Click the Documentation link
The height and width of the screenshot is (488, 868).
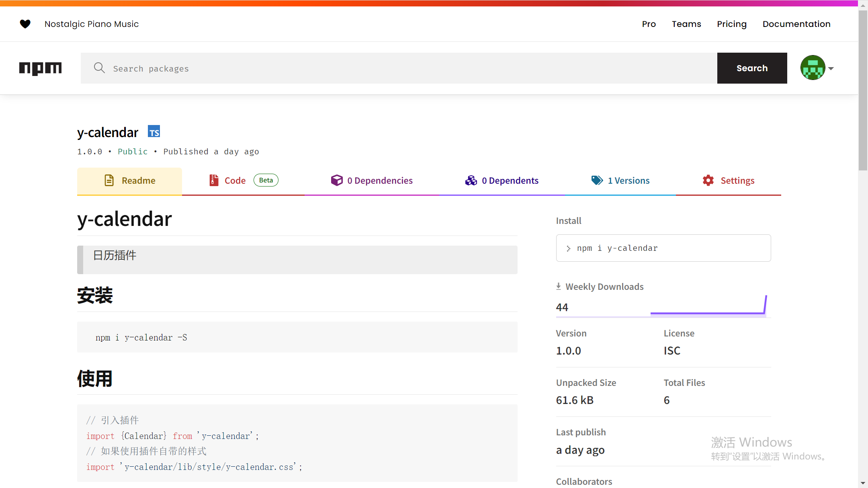796,24
